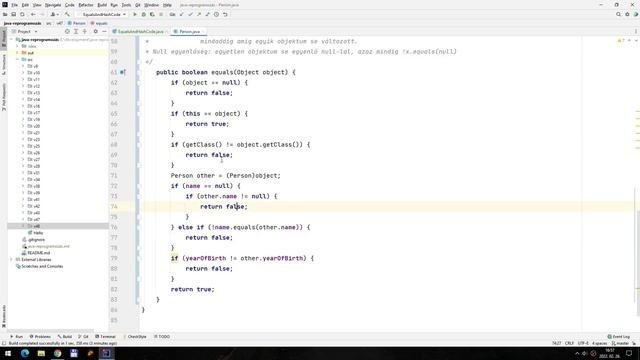The width and height of the screenshot is (640, 360).
Task: Expand the External Libraries node
Action: point(11,260)
